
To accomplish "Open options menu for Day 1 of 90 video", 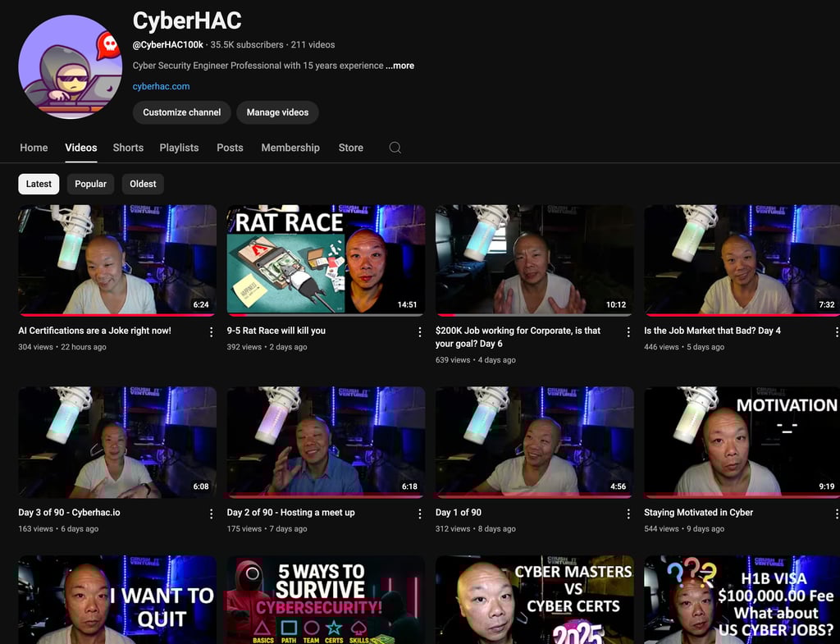I will click(628, 514).
